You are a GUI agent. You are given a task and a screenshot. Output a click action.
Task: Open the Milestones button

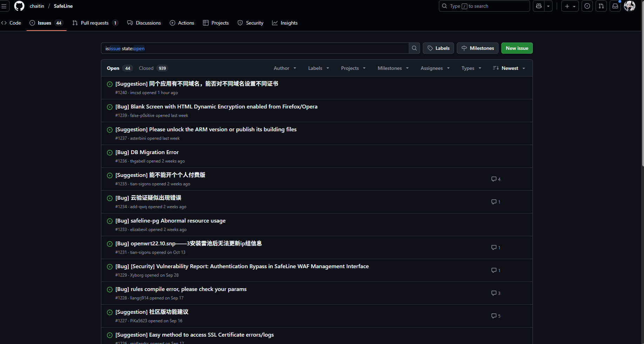point(477,48)
